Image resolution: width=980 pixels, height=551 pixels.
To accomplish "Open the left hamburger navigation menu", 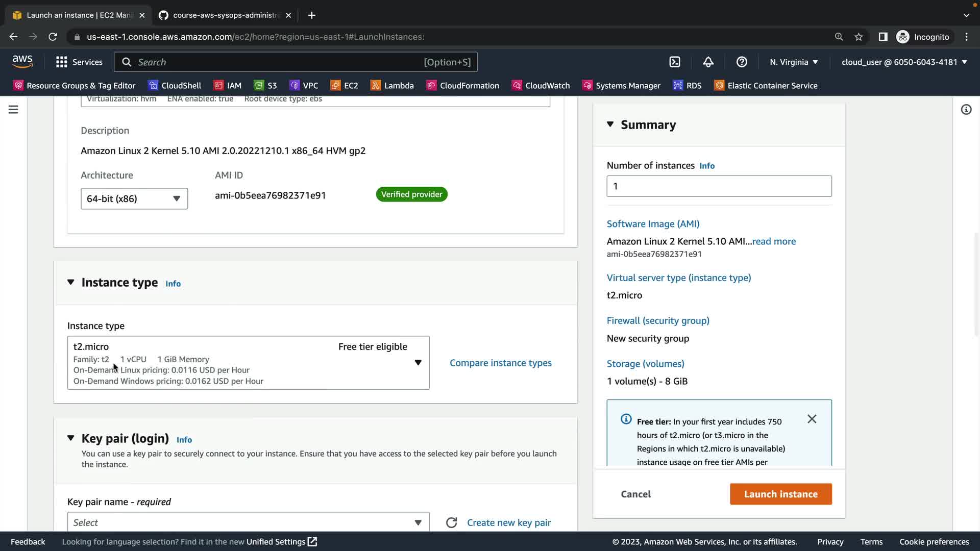I will tap(13, 110).
